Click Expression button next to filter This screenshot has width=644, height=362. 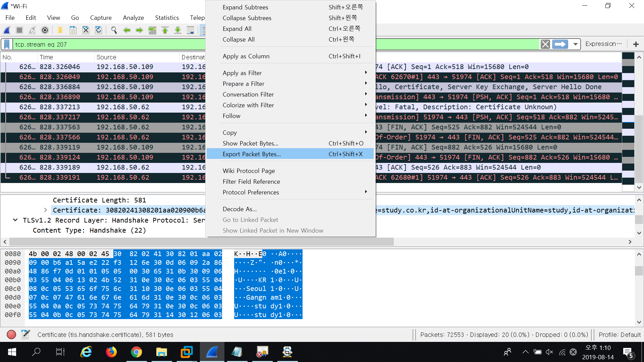603,44
